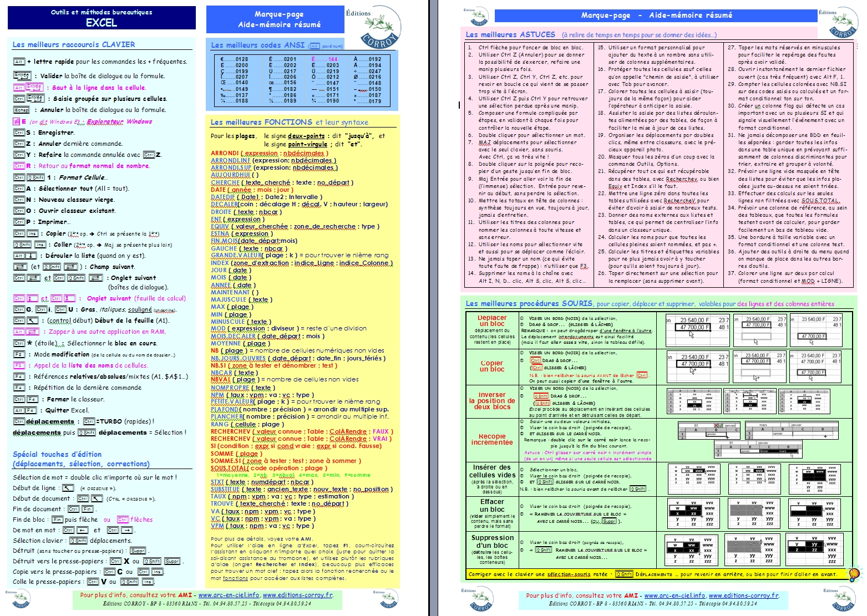Click the 'Les meilleurs raccourcis CLAVIER' heading
The height and width of the screenshot is (616, 867).
coord(74,44)
